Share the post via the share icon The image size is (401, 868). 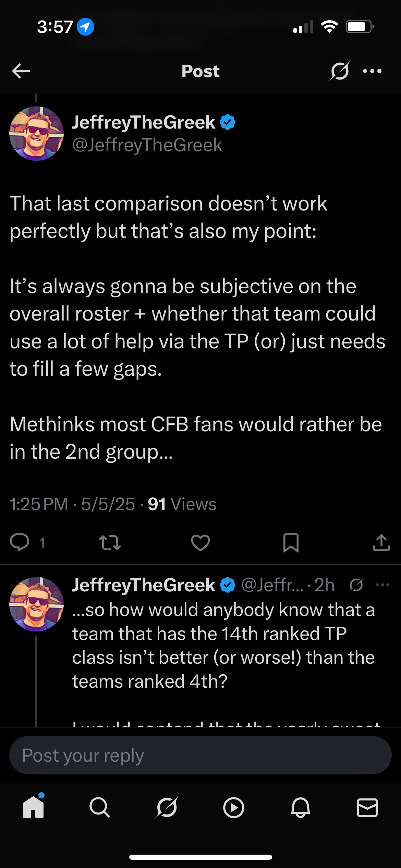click(x=381, y=543)
